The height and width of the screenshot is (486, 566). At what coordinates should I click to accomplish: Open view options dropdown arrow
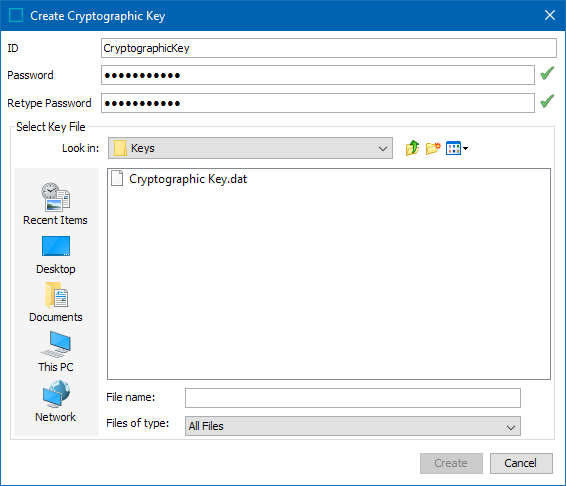pyautogui.click(x=465, y=148)
